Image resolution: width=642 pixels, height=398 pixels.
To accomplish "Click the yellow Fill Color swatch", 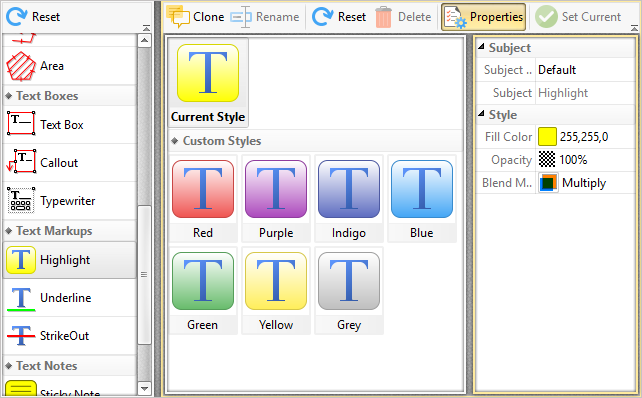I will coord(547,137).
